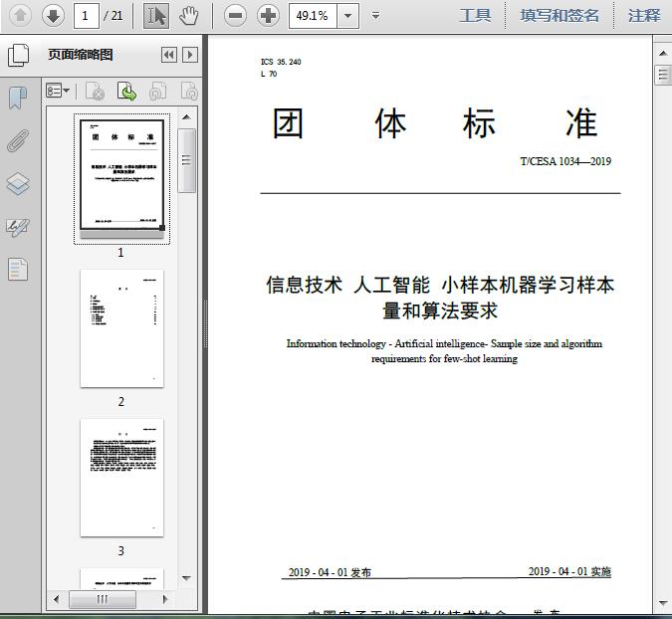
Task: Open the 填写和签名 panel
Action: [x=560, y=16]
